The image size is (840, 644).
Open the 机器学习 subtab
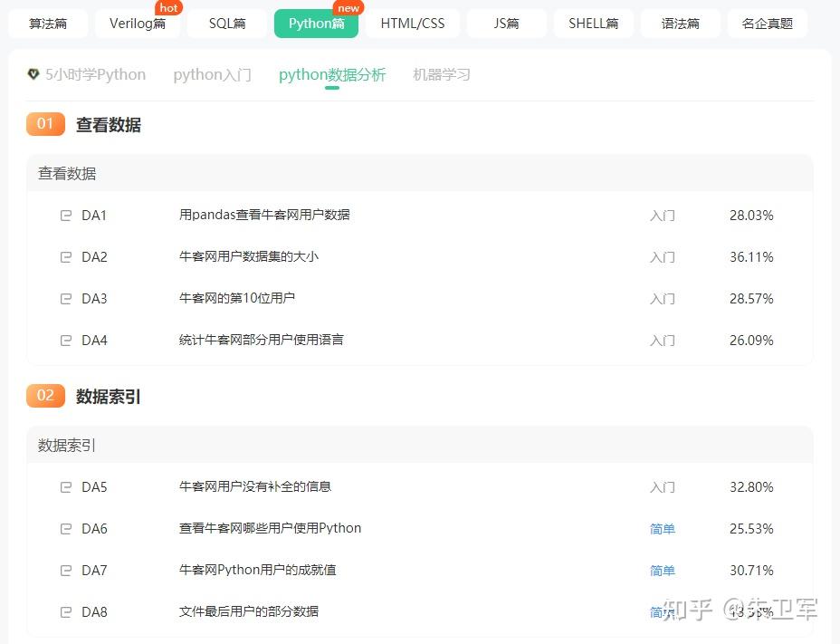[442, 74]
